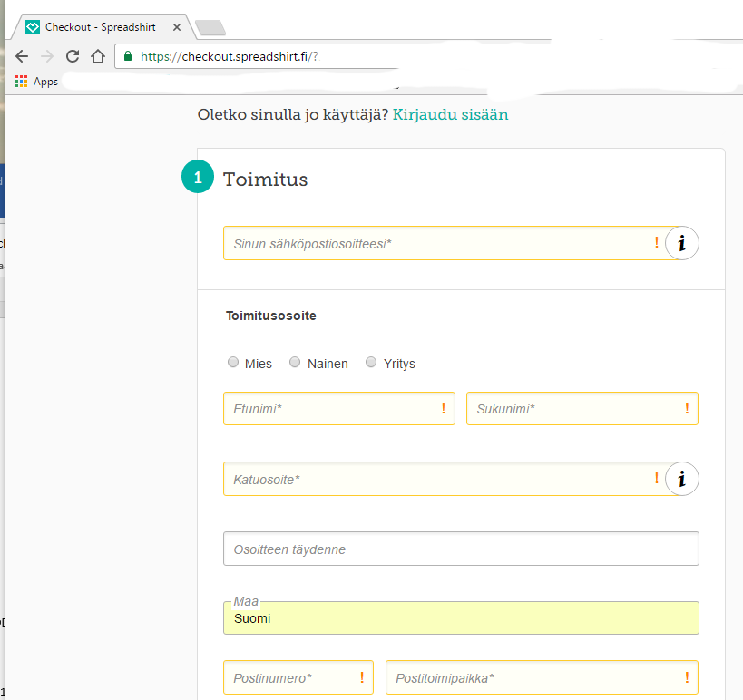This screenshot has width=743, height=700.
Task: Click the green secure padlock icon
Action: (128, 56)
